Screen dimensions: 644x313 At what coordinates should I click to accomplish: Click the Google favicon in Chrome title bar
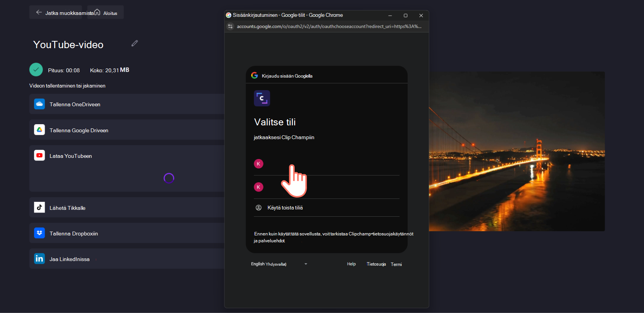tap(229, 15)
